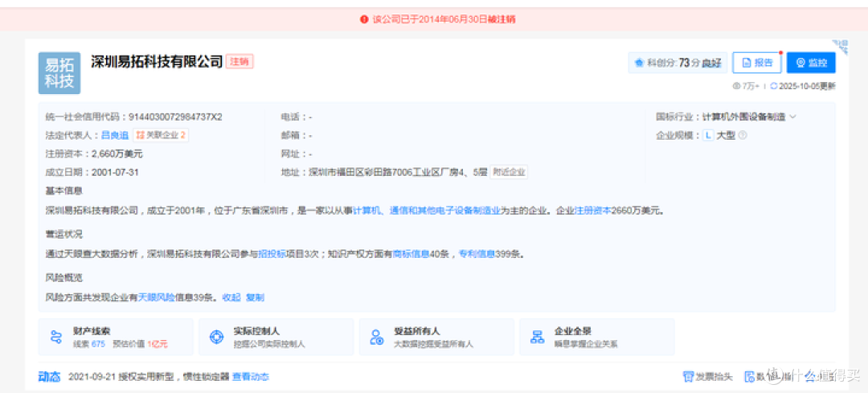868x393 pixels.
Task: Click the 关联企业 2 tag
Action: pyautogui.click(x=161, y=135)
